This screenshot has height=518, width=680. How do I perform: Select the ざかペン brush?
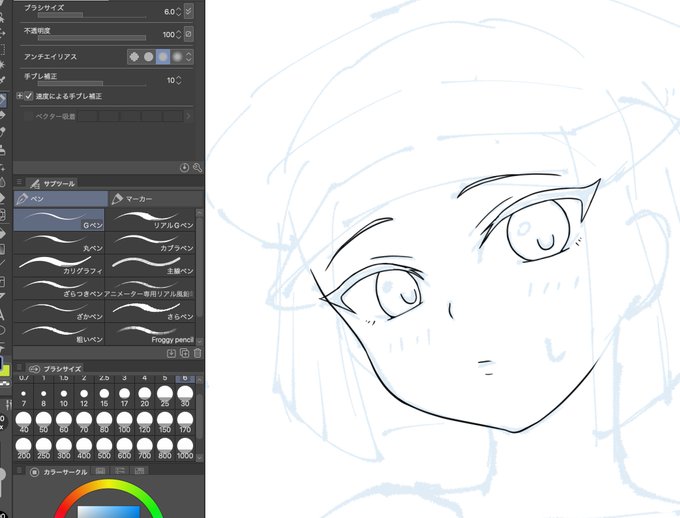(59, 311)
